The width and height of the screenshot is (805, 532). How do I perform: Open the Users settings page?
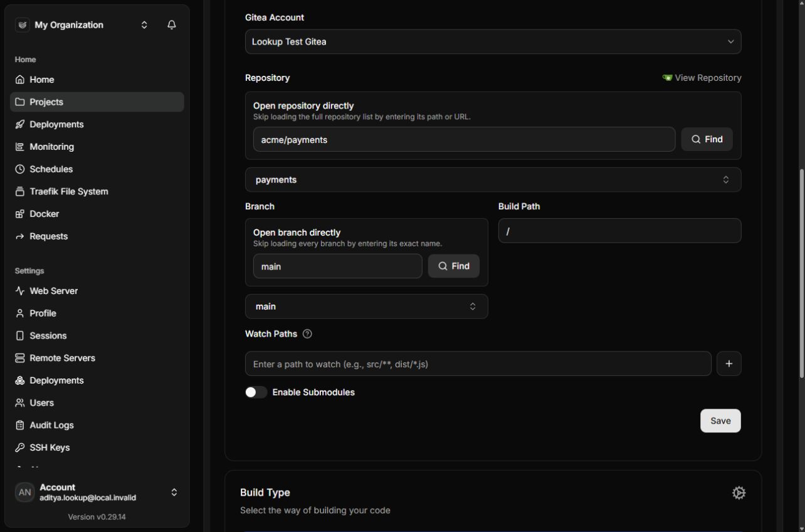click(97, 403)
